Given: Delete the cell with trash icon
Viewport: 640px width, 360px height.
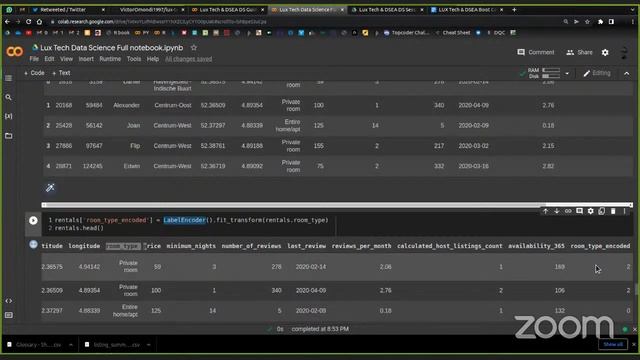Looking at the screenshot, I should pos(613,211).
